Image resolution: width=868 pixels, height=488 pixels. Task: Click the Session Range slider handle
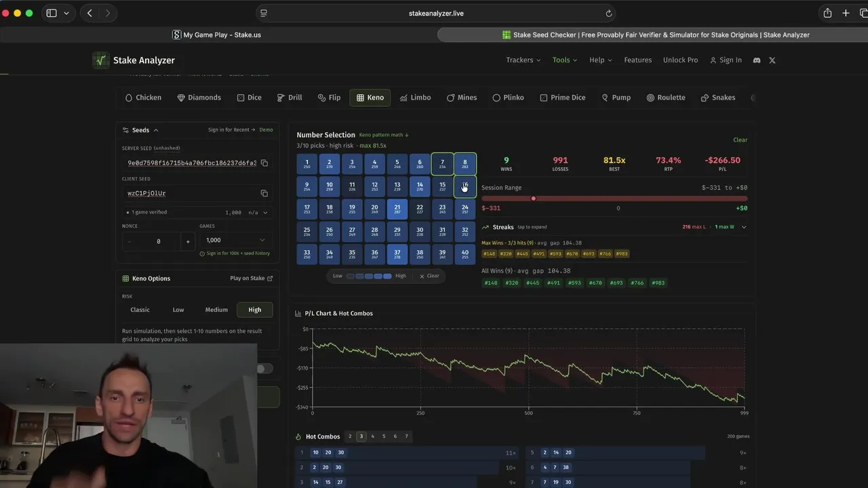pos(534,199)
